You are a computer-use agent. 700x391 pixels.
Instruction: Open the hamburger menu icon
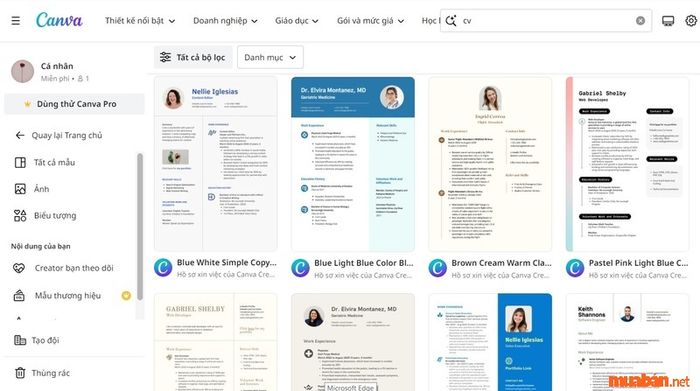[x=16, y=21]
